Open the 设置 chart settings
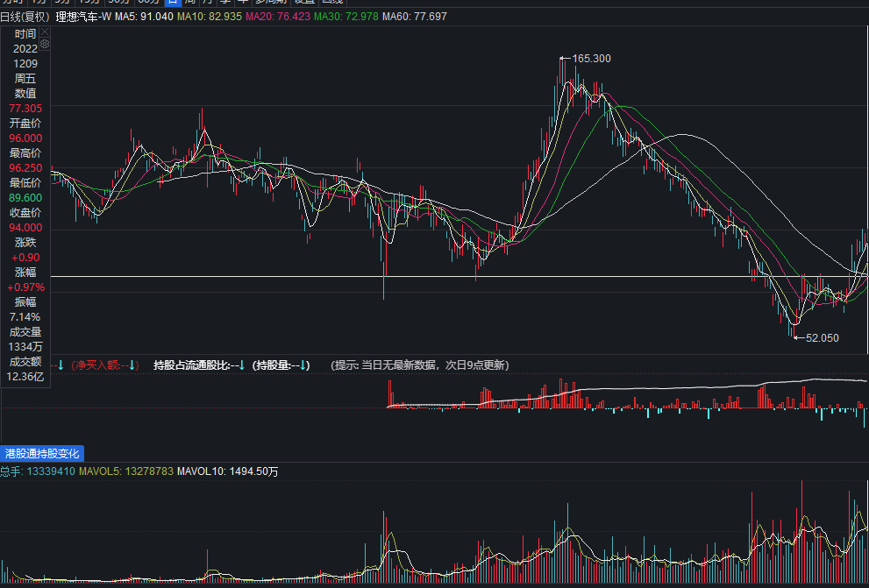869x588 pixels. 304,3
